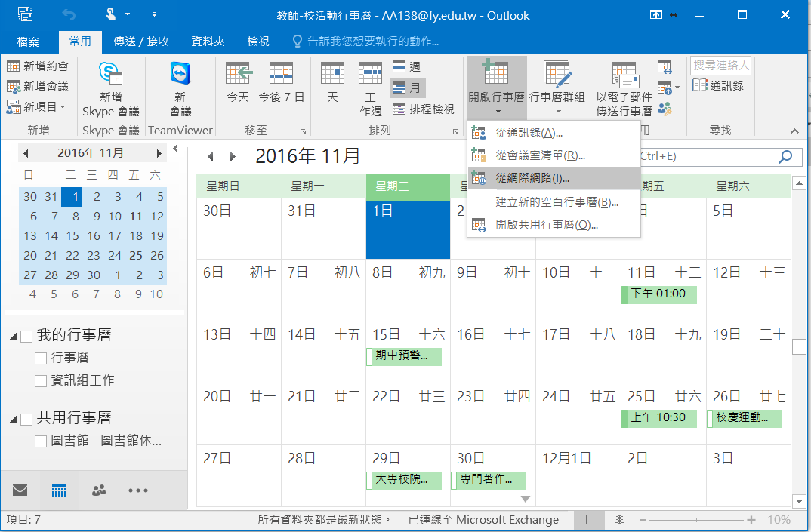Open the 上午 10:30 event on 25日
Screen dimensions: 811x532
point(659,418)
